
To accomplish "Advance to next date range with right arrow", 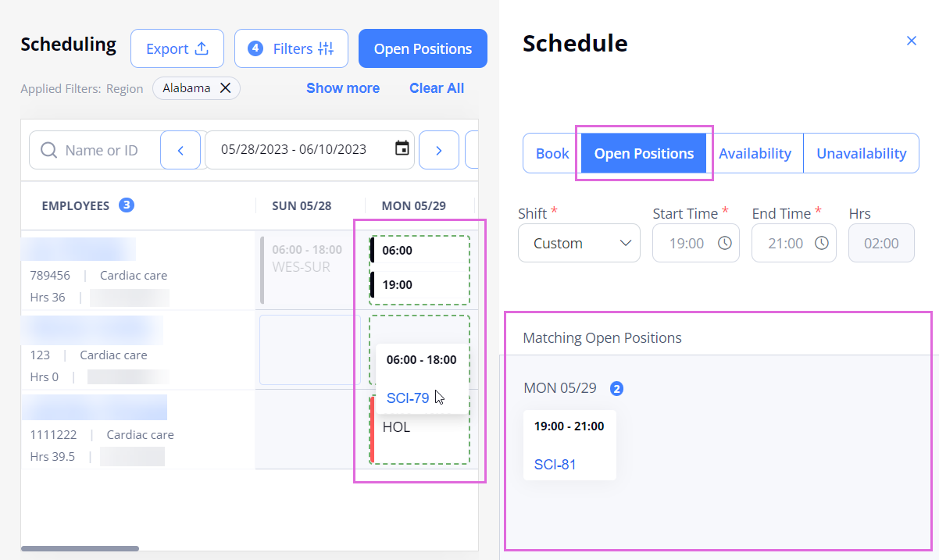I will pyautogui.click(x=438, y=150).
